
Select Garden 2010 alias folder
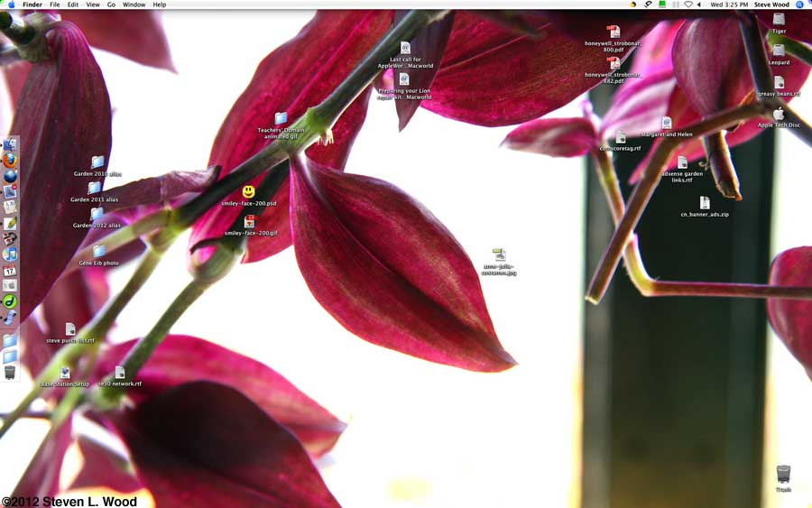(97, 162)
